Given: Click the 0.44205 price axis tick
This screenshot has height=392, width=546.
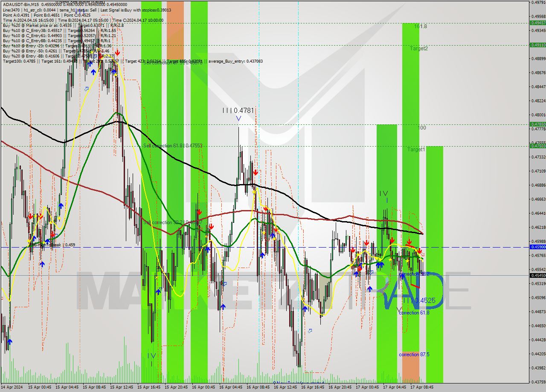Looking at the screenshot, I should 538,354.
